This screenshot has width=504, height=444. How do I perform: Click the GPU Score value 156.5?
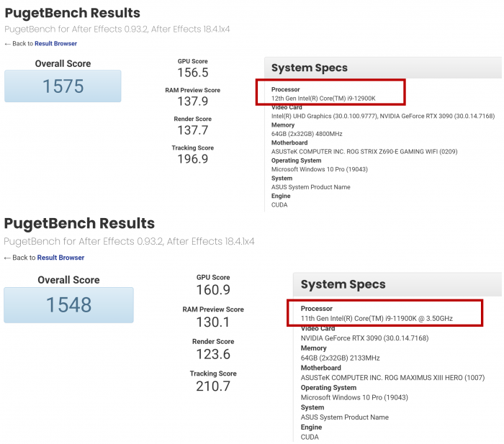[x=192, y=73]
